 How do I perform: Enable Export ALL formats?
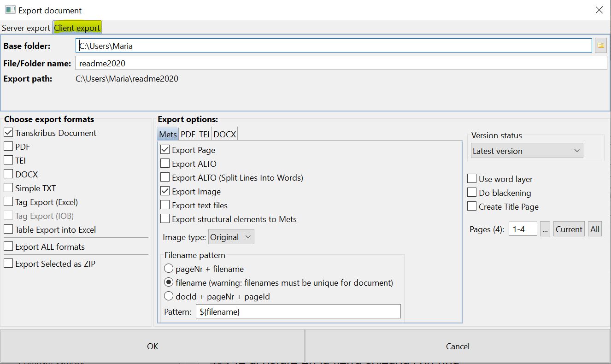point(8,247)
